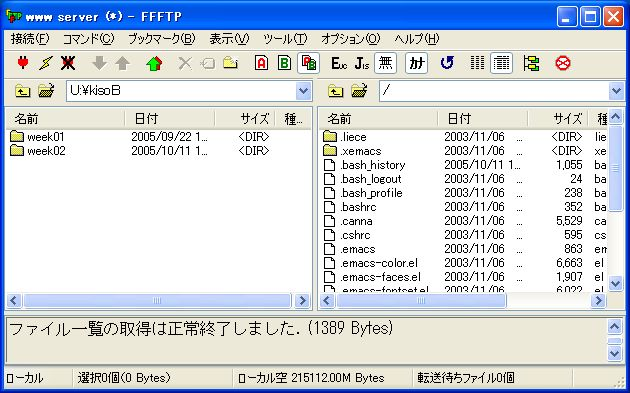Open the ヘルプ(H) menu
630x393 pixels.
[416, 39]
